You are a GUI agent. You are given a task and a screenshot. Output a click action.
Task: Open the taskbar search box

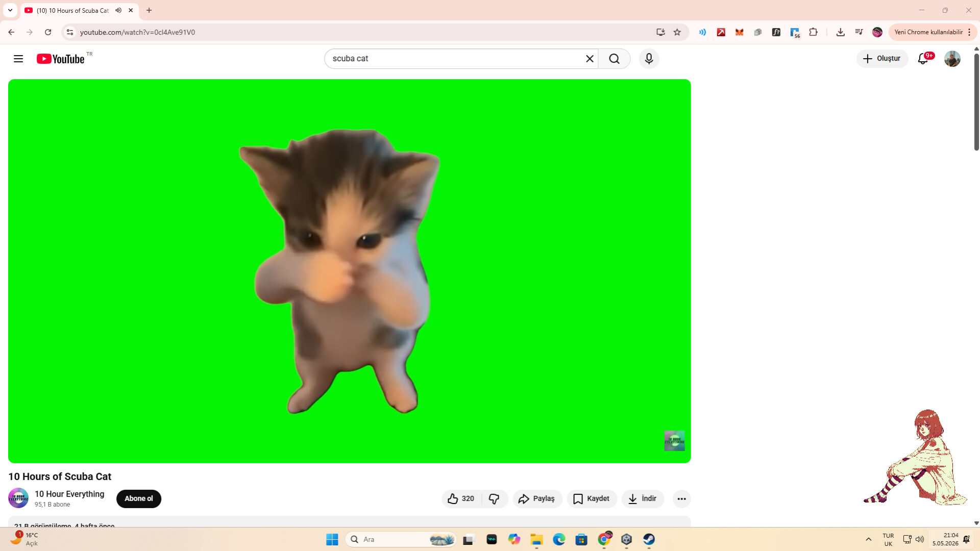click(x=401, y=539)
